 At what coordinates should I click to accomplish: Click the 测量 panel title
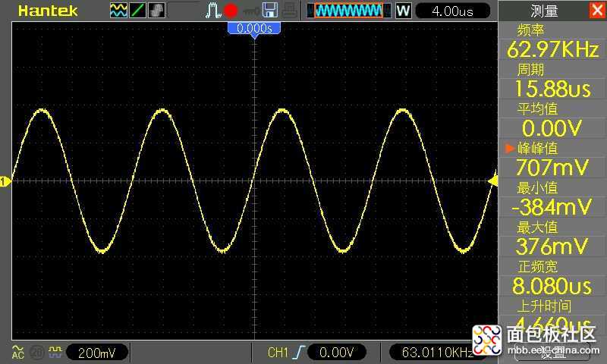point(544,11)
